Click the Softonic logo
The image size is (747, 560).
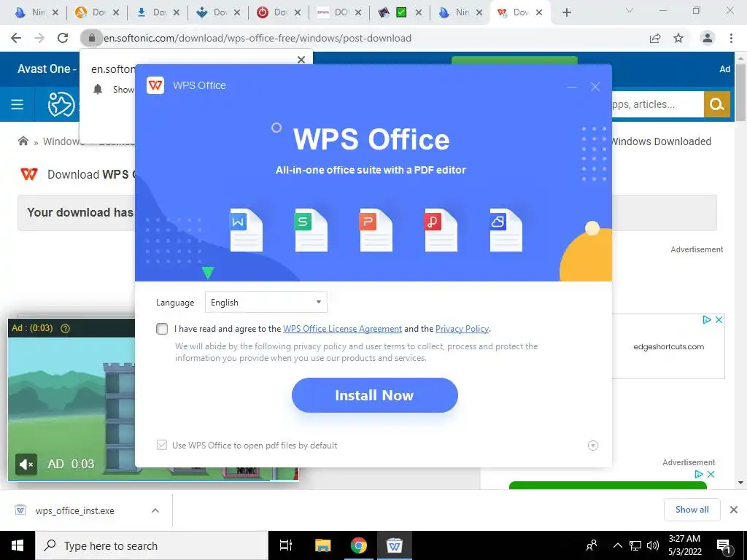[x=61, y=104]
